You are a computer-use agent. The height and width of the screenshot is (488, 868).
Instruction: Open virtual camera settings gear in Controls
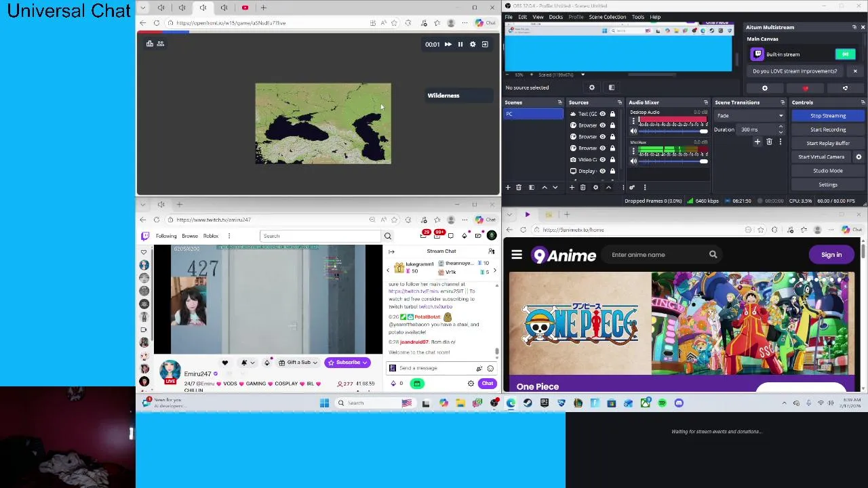859,157
